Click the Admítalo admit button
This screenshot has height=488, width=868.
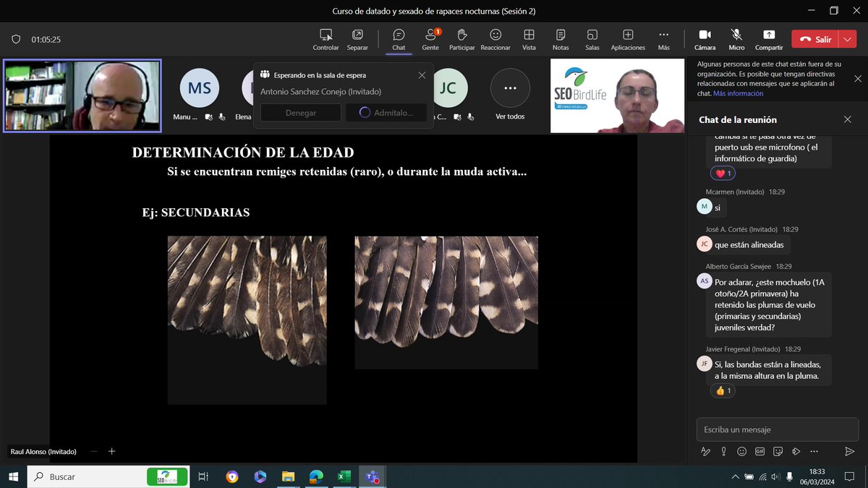386,113
